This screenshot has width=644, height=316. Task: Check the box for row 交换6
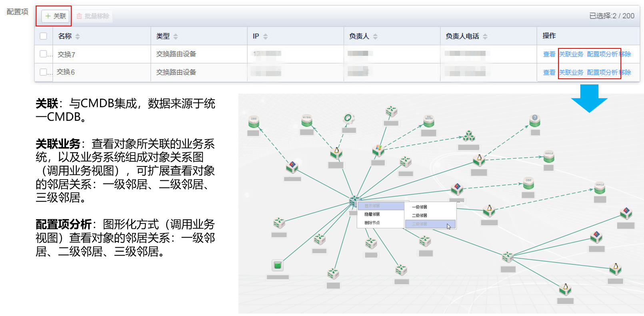[x=43, y=72]
